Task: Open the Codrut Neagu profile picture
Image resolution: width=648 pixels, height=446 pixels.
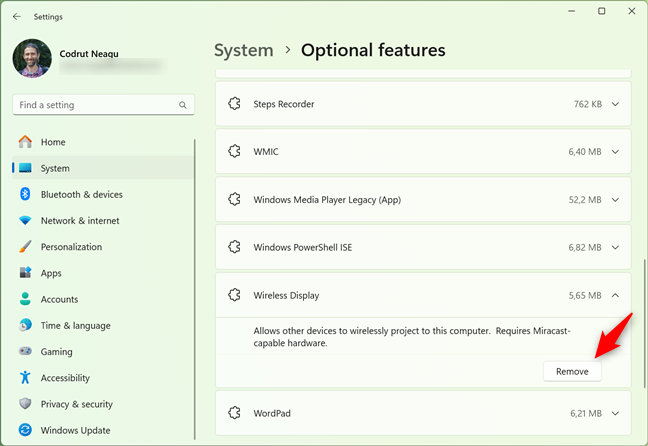Action: pos(32,58)
